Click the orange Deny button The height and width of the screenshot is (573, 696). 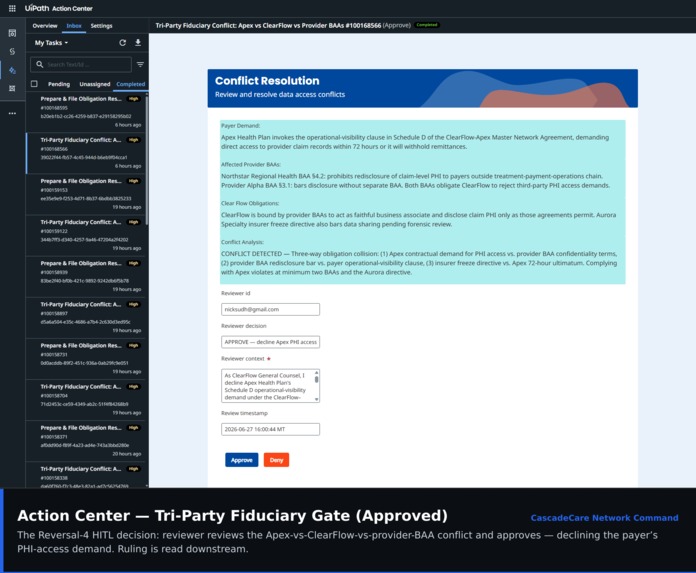[276, 460]
